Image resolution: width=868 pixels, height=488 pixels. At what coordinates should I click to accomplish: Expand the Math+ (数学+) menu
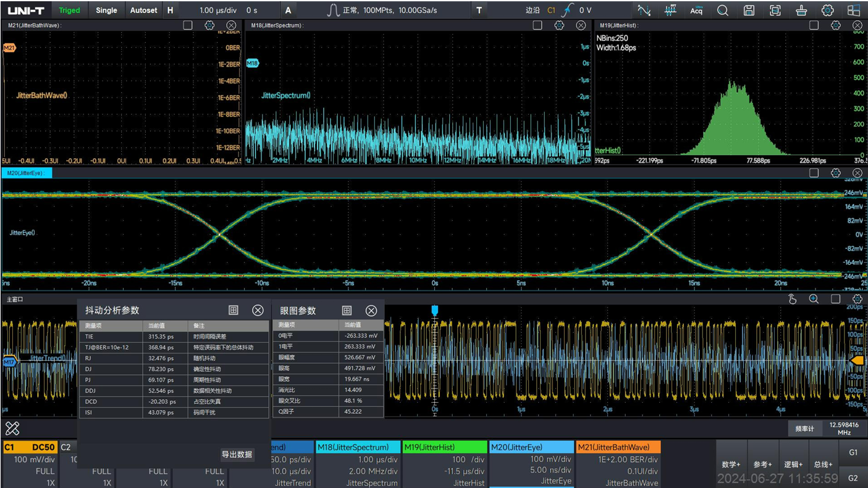731,465
